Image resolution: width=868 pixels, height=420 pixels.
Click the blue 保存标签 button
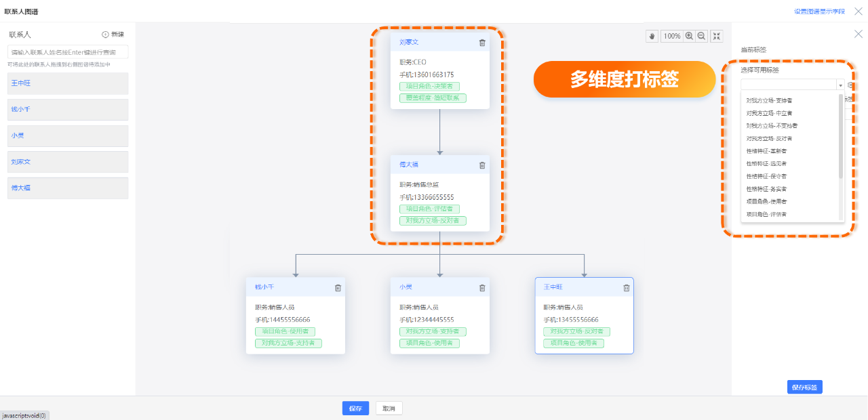pos(804,387)
